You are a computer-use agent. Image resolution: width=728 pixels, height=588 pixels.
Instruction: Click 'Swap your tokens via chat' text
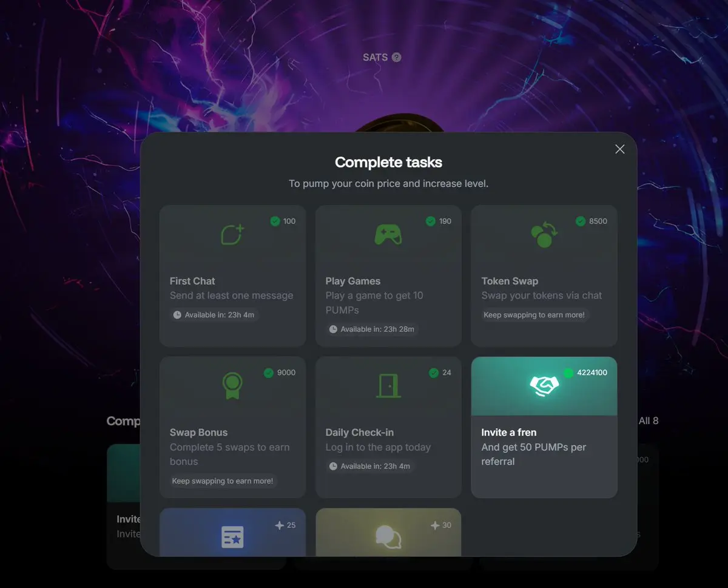[x=542, y=296]
